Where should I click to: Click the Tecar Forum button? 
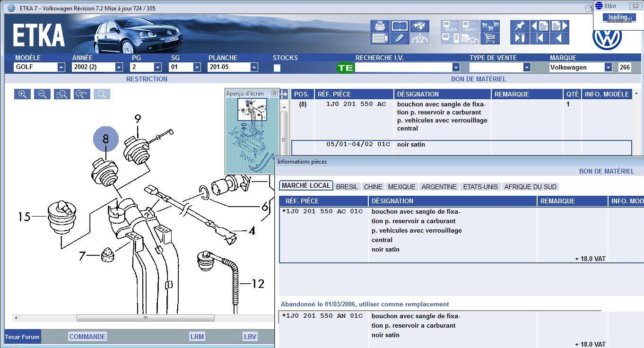[22, 337]
